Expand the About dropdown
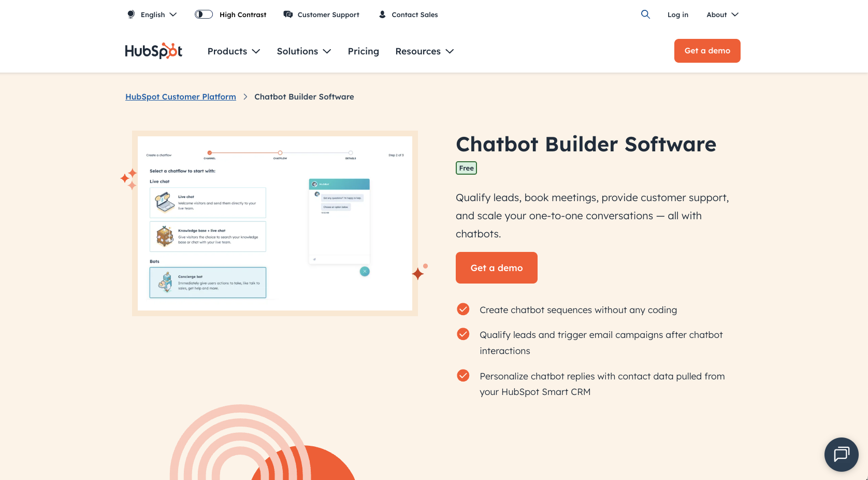Viewport: 868px width, 480px height. pos(721,14)
